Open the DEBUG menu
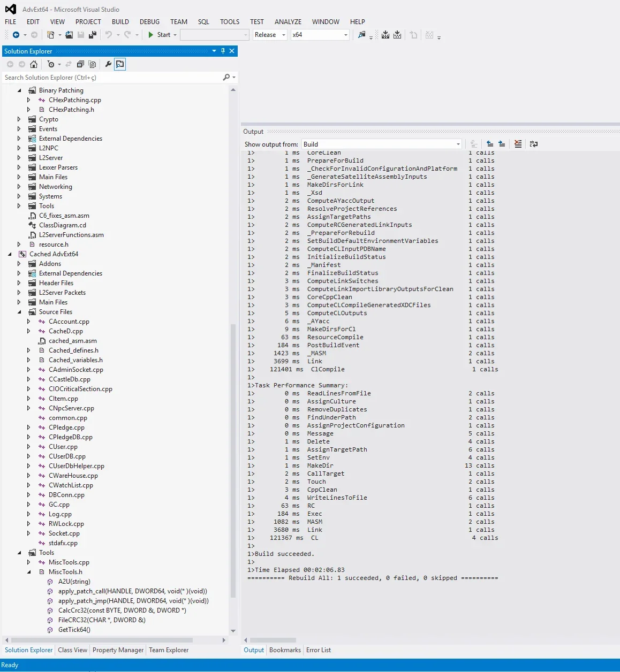620x672 pixels. click(x=149, y=22)
